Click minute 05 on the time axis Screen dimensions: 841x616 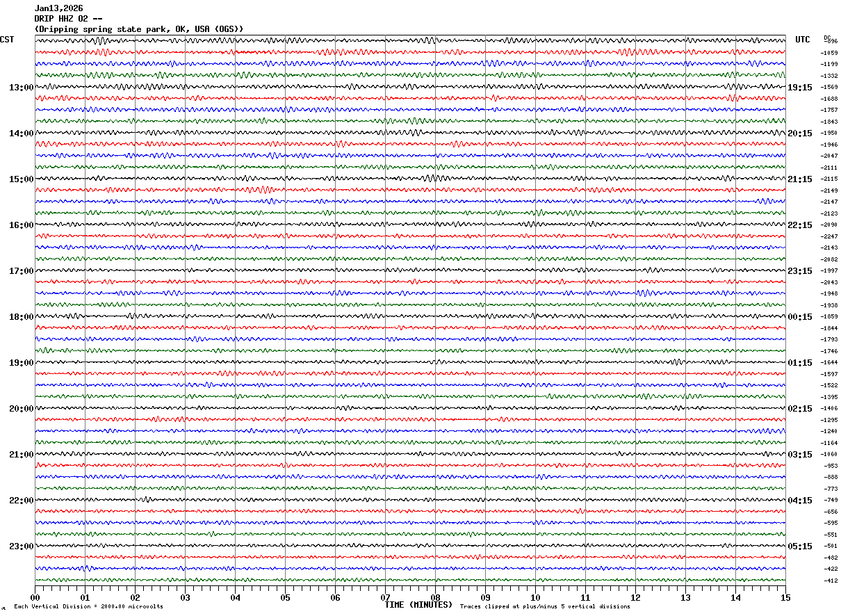point(285,597)
